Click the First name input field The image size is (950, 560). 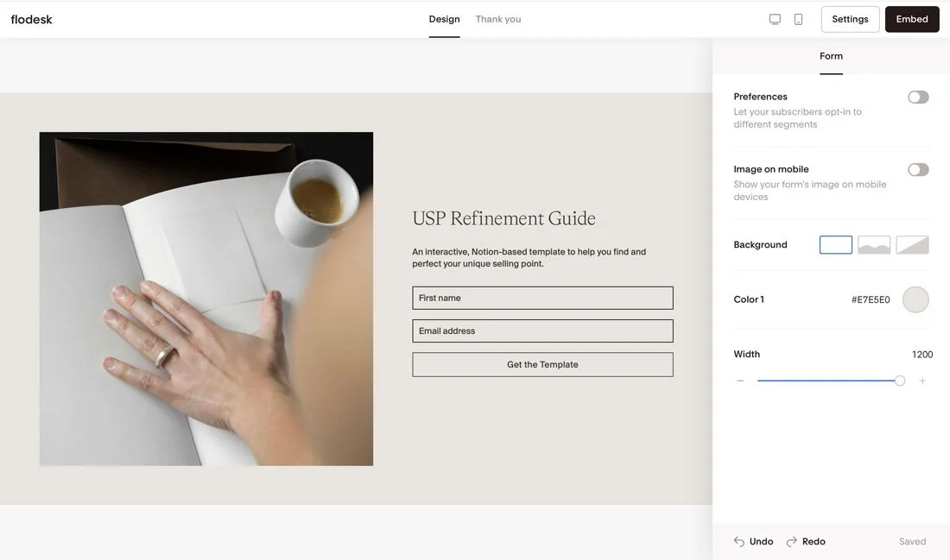click(x=543, y=296)
